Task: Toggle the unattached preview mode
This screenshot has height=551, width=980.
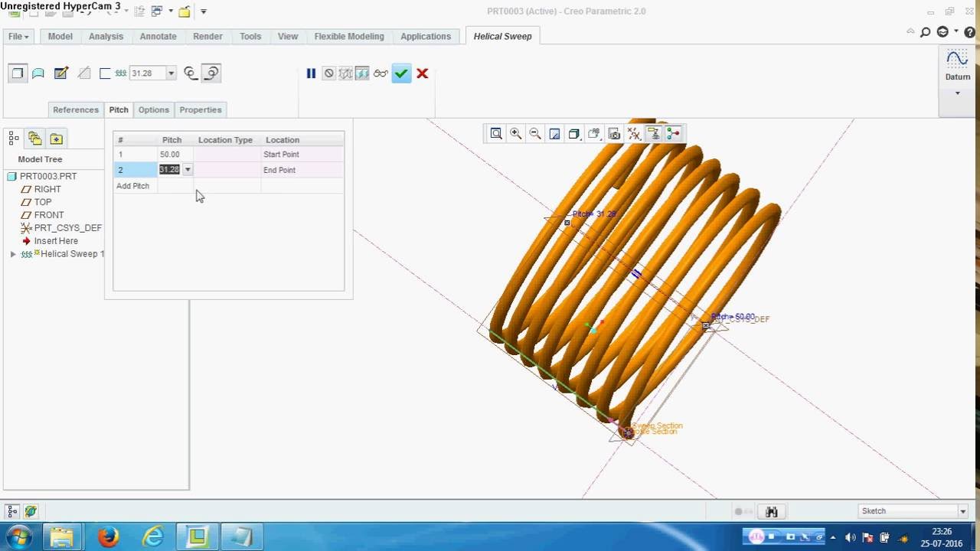Action: [345, 73]
